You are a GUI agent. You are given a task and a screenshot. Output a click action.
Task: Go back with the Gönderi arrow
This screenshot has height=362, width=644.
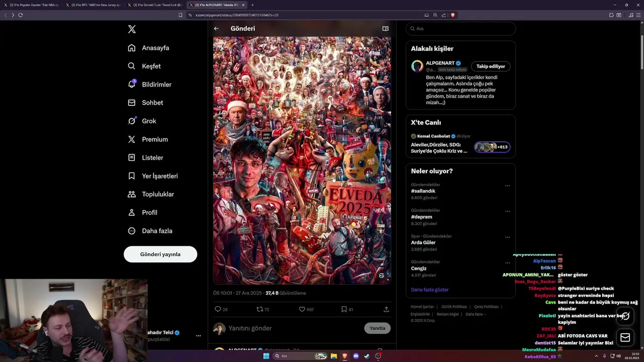tap(216, 29)
